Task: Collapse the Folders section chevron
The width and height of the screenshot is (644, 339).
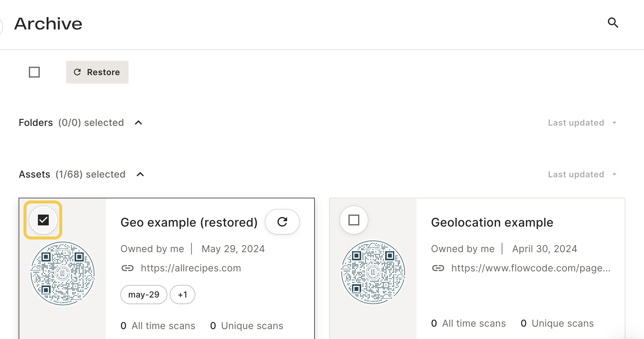Action: point(138,123)
